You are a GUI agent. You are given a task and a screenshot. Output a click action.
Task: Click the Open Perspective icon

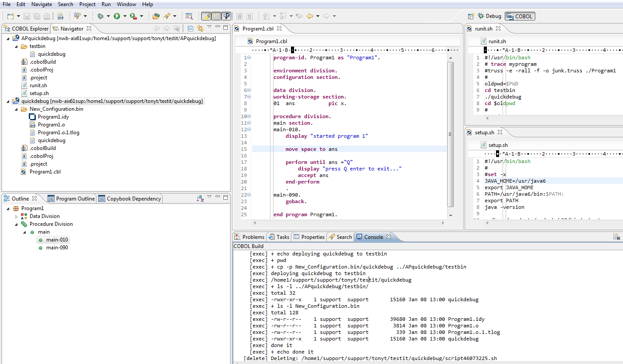coord(471,16)
